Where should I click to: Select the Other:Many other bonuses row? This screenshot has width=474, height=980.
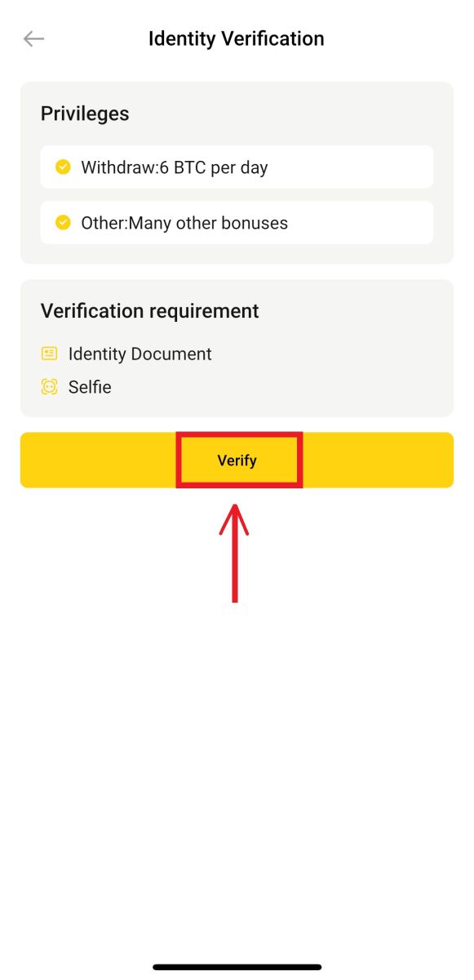click(237, 222)
